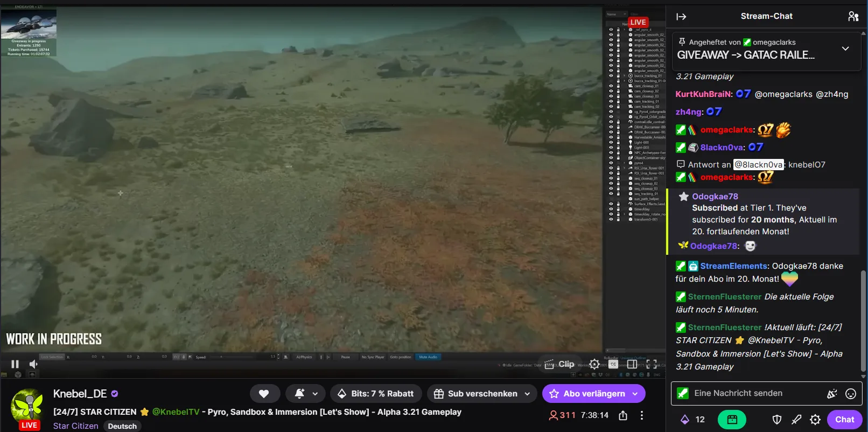Enter fullscreen mode on the player
Screen dimensions: 868x432
tap(652, 364)
